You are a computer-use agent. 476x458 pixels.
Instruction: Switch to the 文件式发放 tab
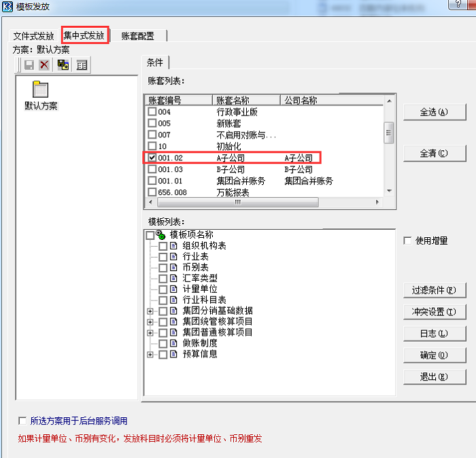(33, 36)
